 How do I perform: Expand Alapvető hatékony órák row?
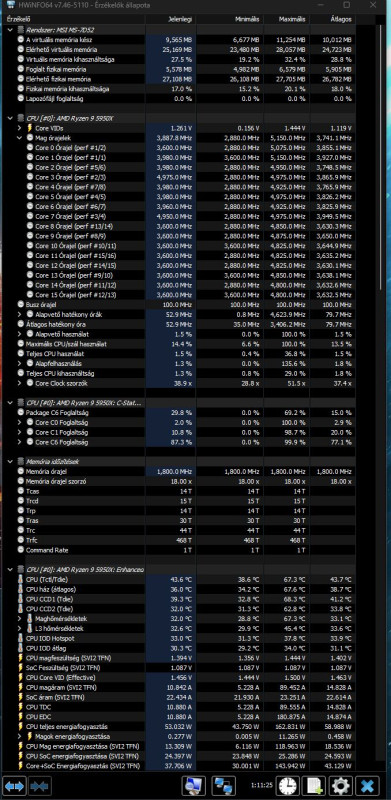(19, 314)
